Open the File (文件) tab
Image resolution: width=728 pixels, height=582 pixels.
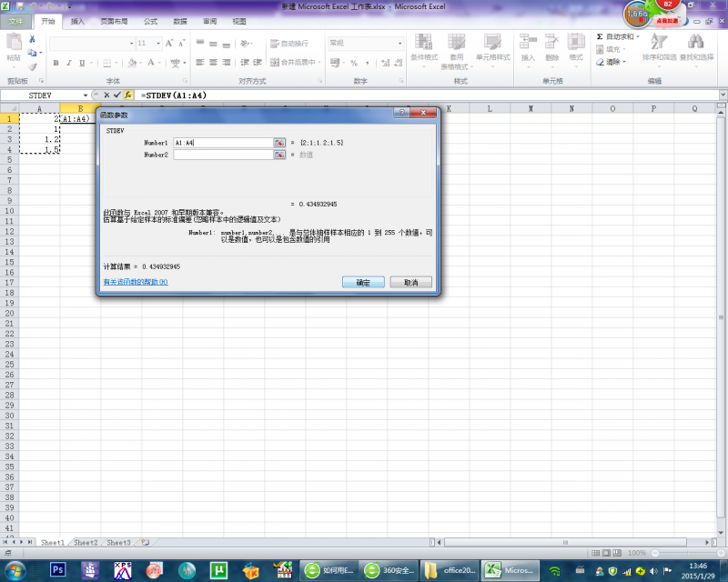15,21
